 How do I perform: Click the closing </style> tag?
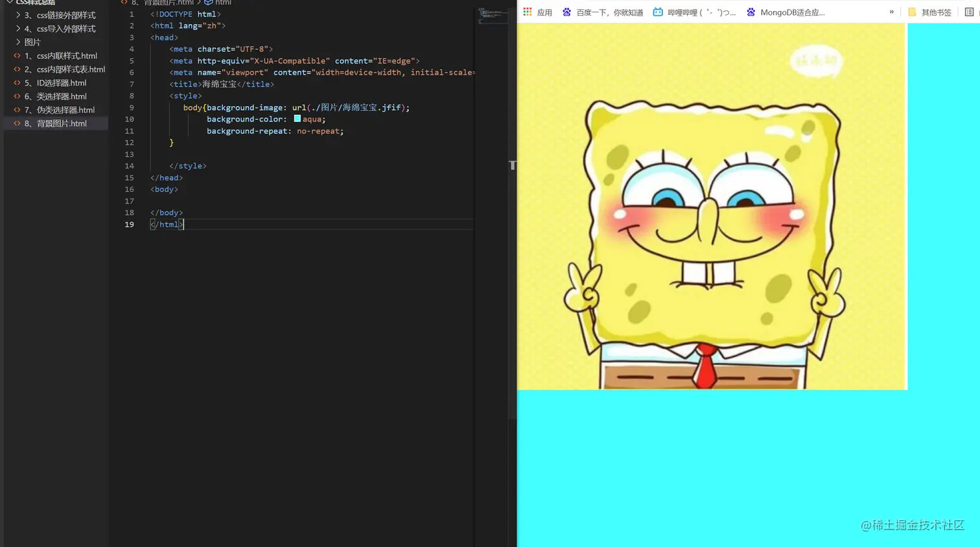coord(188,166)
